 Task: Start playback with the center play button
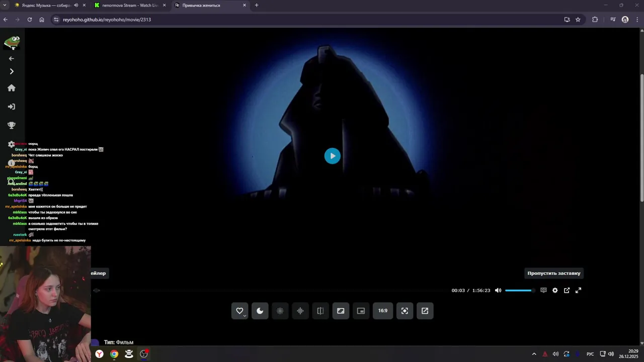(332, 156)
